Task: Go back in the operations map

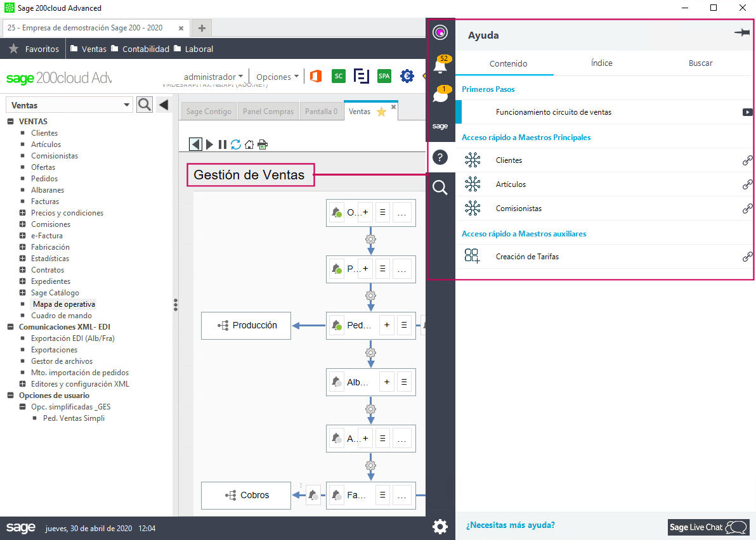Action: [x=195, y=144]
